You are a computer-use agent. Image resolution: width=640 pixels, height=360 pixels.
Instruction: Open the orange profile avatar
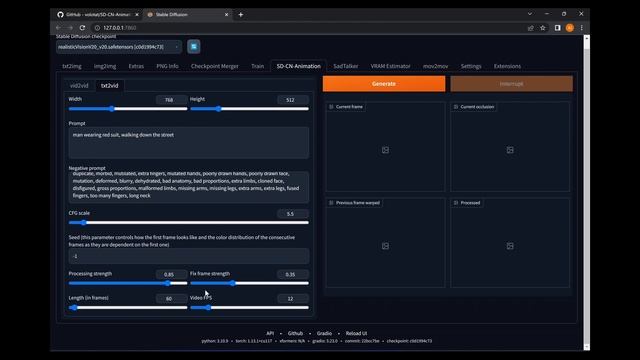(570, 28)
